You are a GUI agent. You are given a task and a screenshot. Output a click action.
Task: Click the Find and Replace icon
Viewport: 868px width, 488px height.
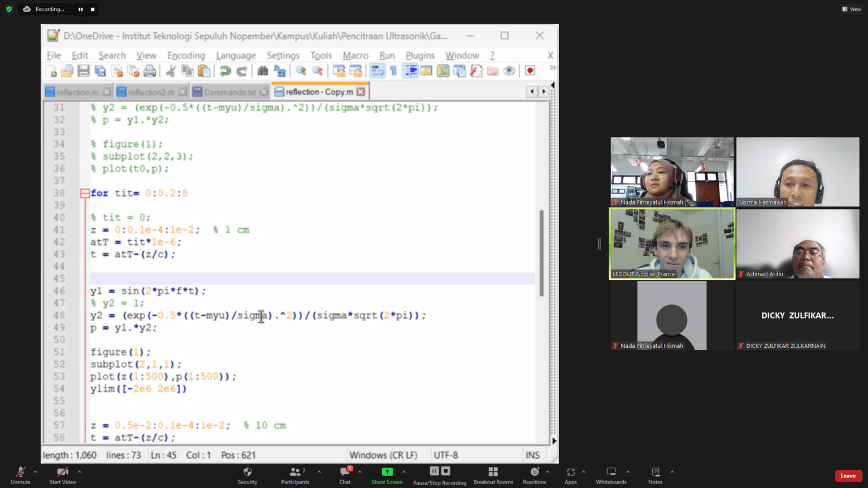tap(280, 71)
